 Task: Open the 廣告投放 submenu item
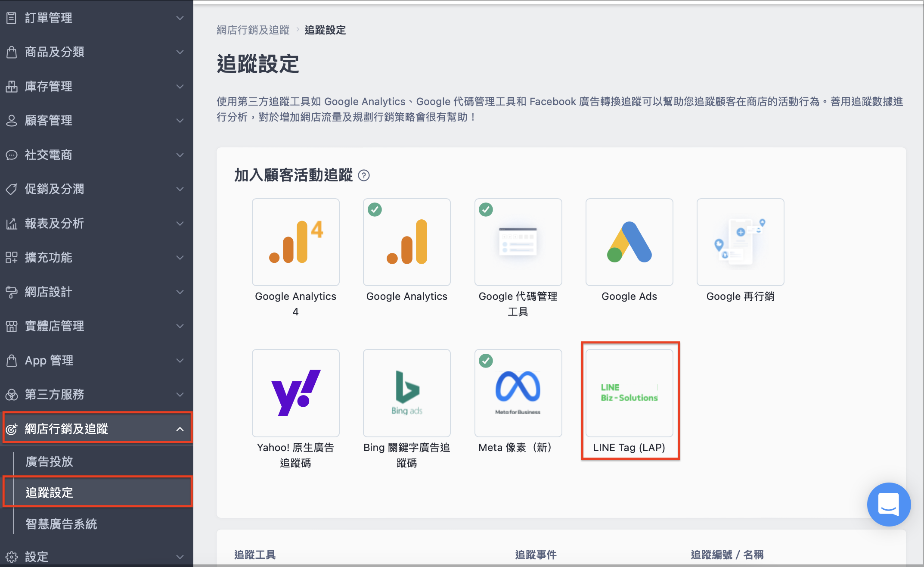point(50,461)
